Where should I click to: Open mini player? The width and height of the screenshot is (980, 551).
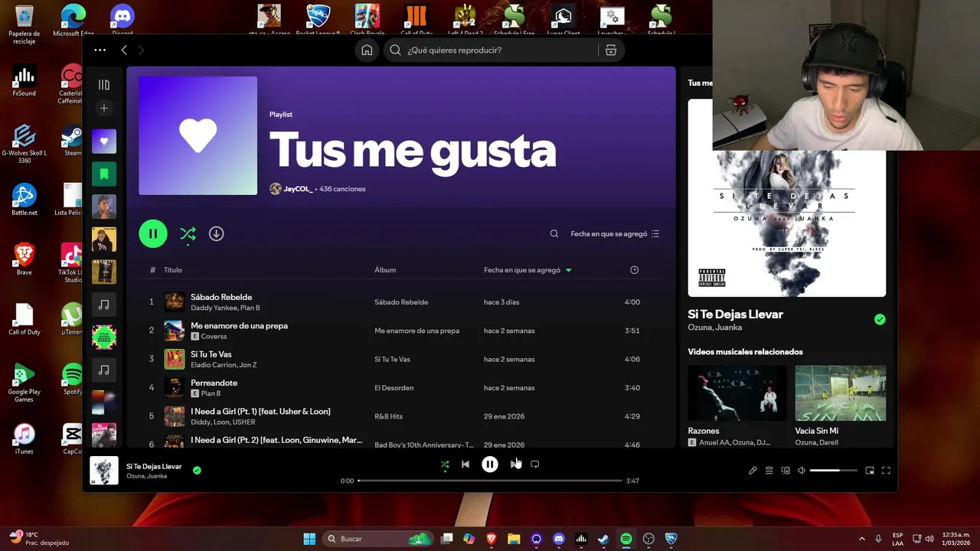[x=870, y=471]
